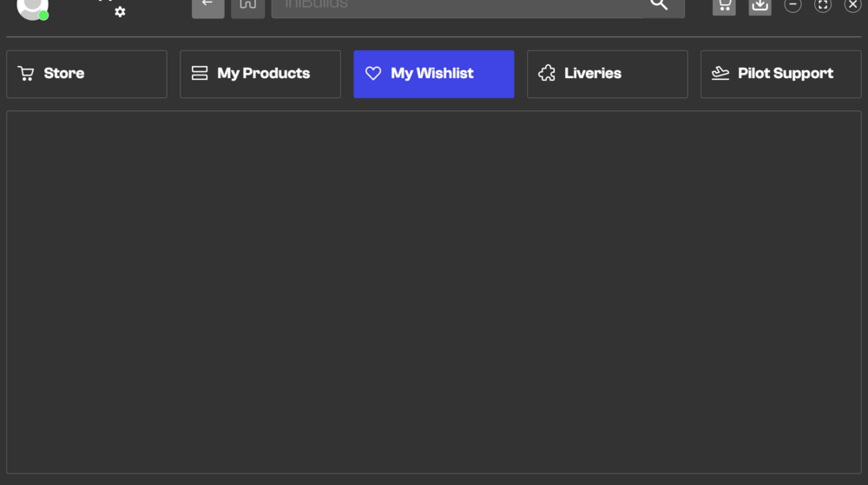Open the Pilot Support tab

[x=781, y=74]
